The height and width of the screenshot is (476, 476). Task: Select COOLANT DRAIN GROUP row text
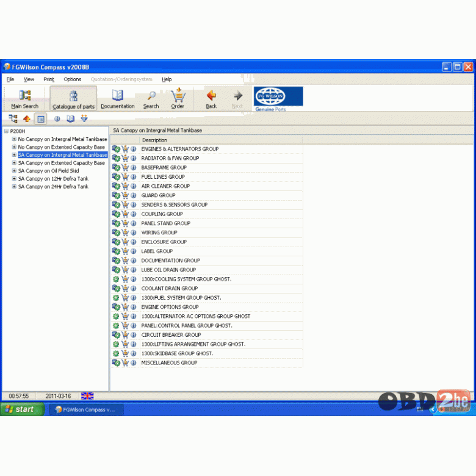pos(170,289)
